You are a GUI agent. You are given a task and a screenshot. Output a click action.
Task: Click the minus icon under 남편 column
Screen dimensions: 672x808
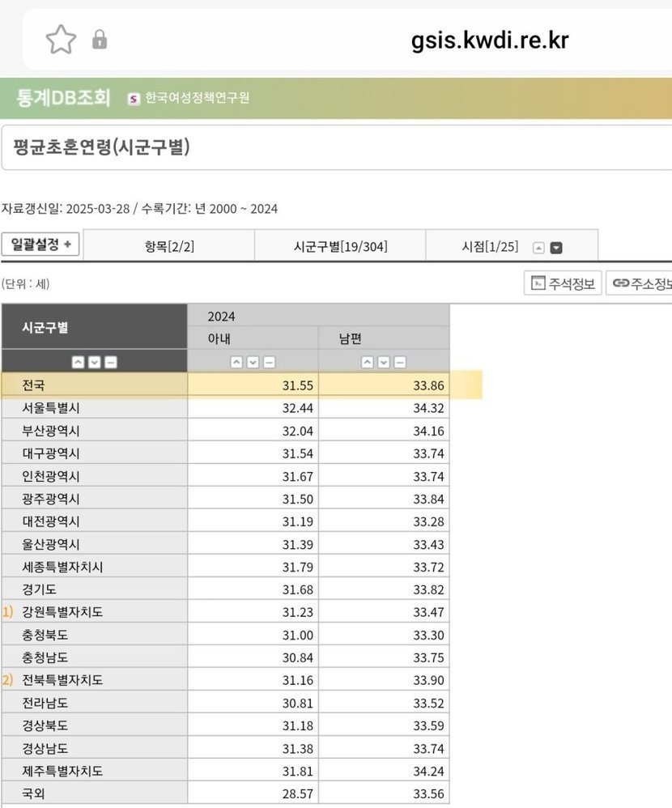399,362
